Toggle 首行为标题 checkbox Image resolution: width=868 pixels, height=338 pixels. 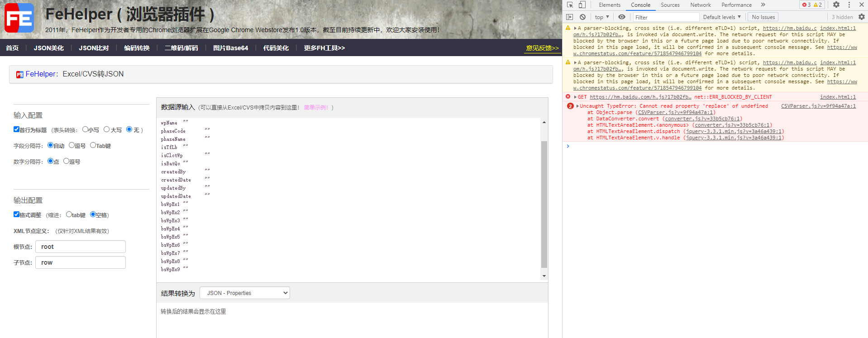click(16, 129)
